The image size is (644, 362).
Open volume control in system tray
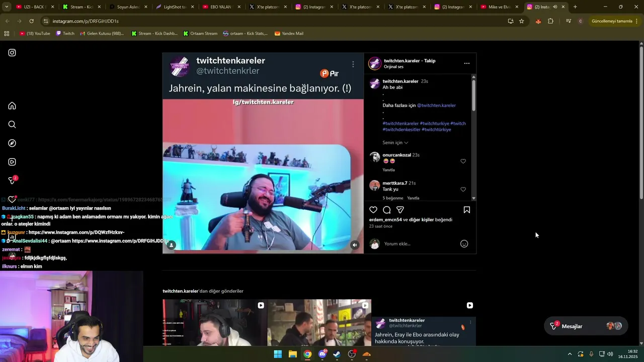(x=610, y=354)
